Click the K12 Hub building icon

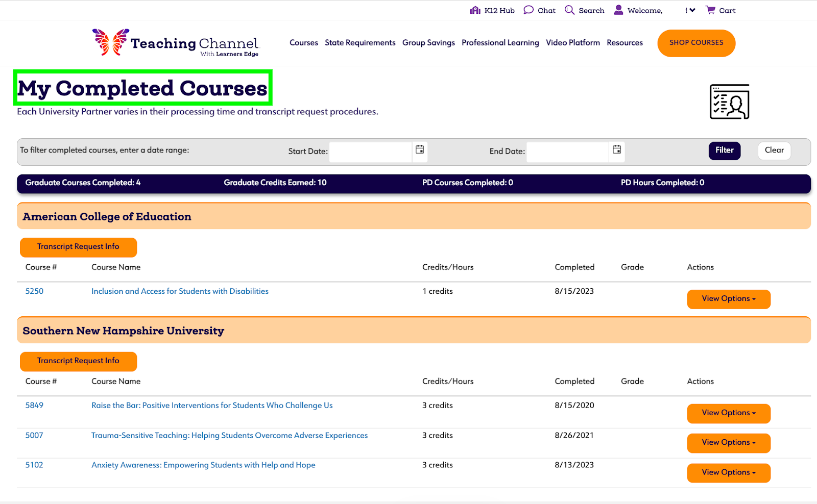click(x=475, y=10)
